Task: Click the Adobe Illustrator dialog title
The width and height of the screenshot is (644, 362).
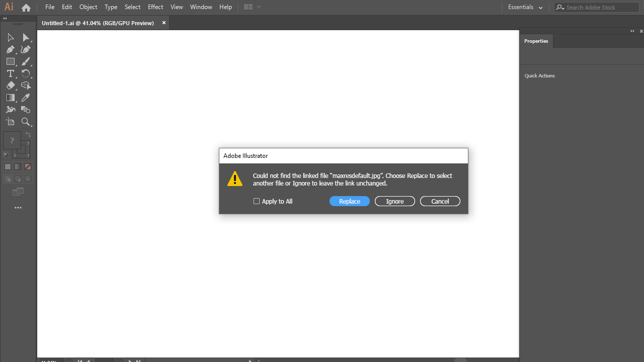Action: [246, 156]
